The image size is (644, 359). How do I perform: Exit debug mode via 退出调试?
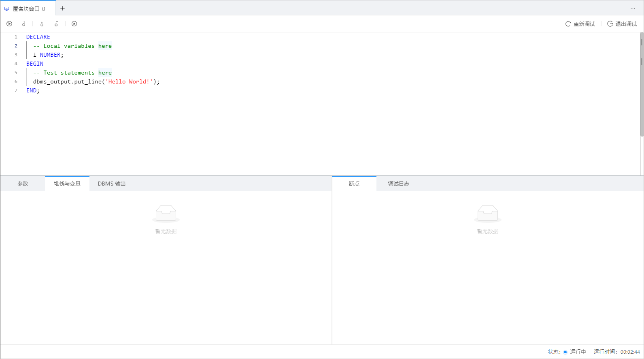622,24
